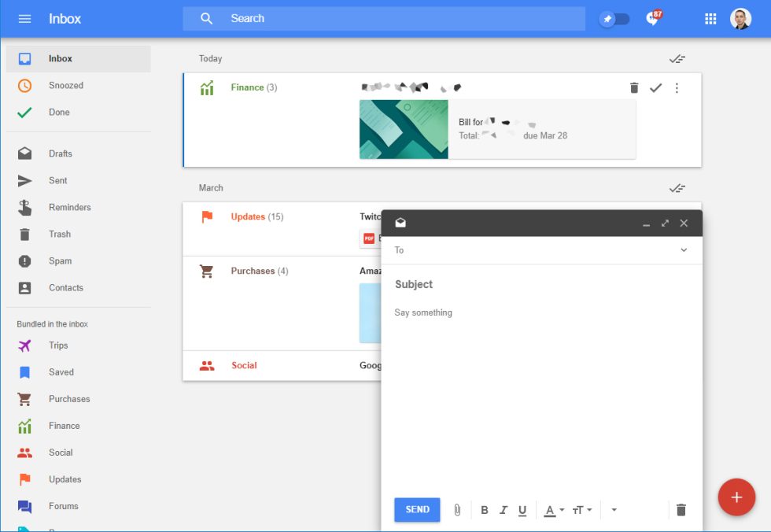
Task: Open the font size dropdown
Action: [x=580, y=510]
